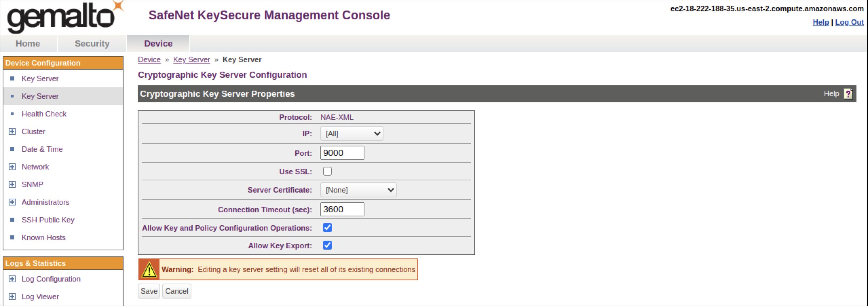Uncheck Allow Key and Policy Configuration Operations
The width and height of the screenshot is (868, 306).
(327, 228)
